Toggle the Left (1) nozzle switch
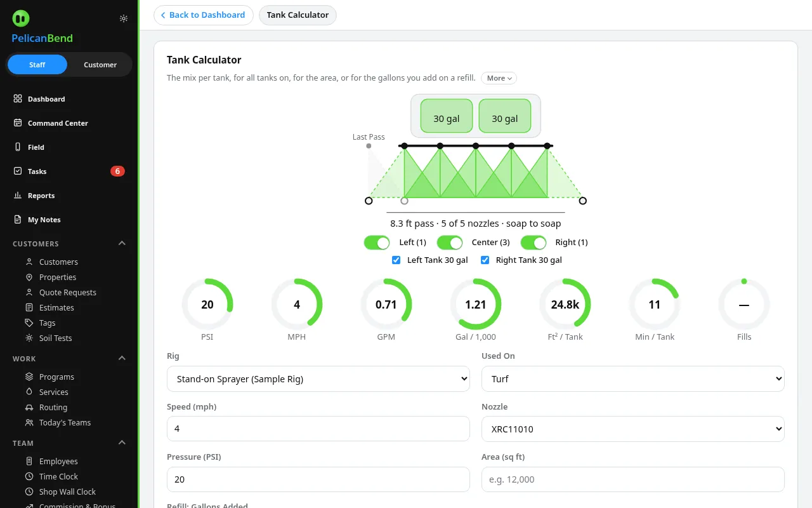Image resolution: width=812 pixels, height=508 pixels. (377, 243)
